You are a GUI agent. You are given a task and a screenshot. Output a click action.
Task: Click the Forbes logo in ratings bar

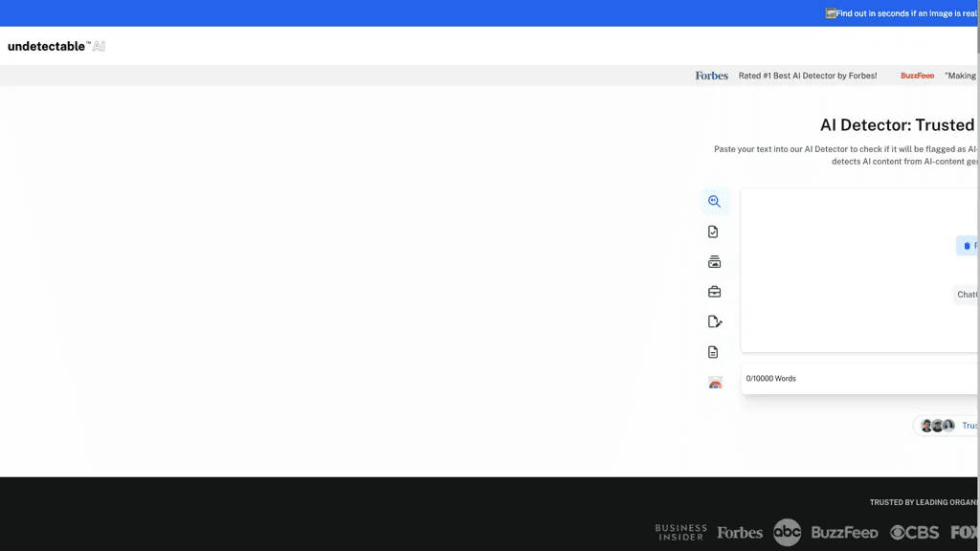tap(712, 76)
